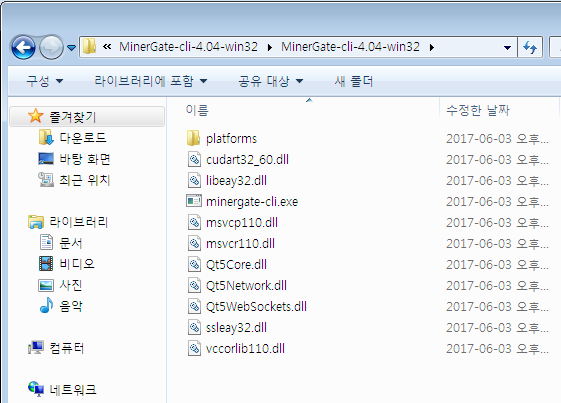
Task: Select minergate-cli.exe file
Action: point(252,202)
